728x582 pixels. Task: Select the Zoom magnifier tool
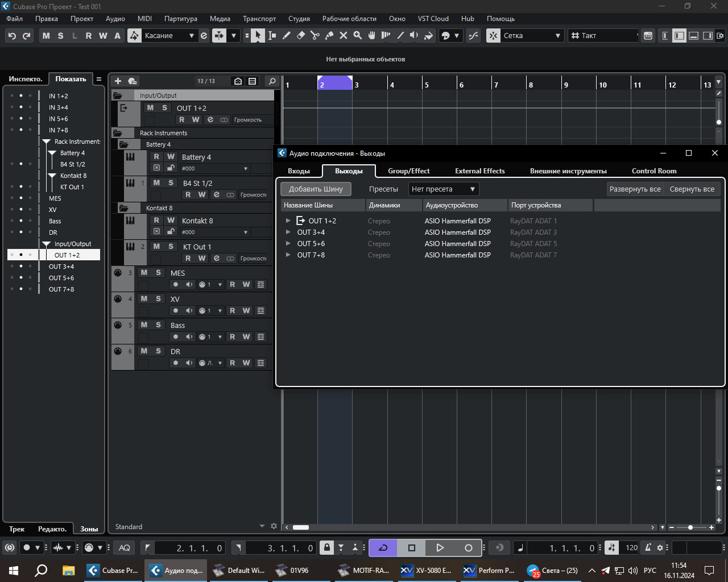click(x=358, y=36)
